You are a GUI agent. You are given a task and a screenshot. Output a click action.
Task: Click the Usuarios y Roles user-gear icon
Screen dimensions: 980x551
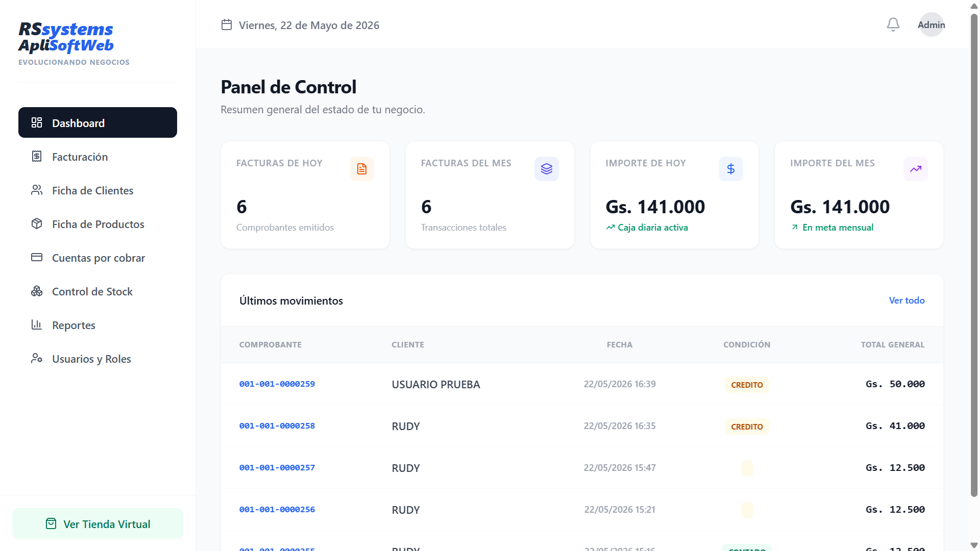tap(37, 358)
